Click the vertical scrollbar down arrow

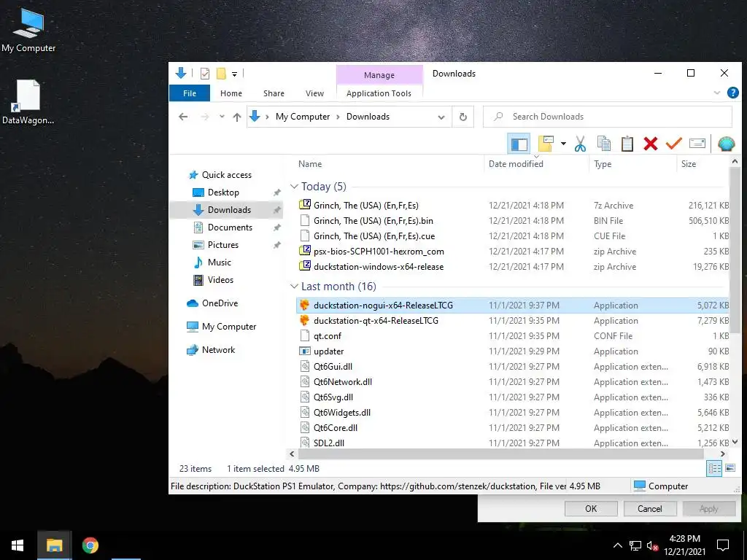tap(735, 442)
